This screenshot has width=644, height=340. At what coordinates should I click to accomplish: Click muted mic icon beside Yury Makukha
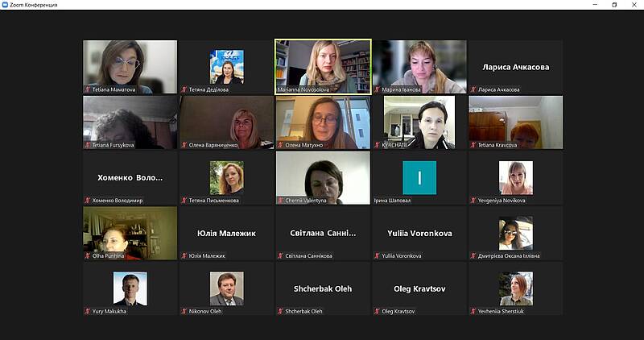pyautogui.click(x=87, y=311)
